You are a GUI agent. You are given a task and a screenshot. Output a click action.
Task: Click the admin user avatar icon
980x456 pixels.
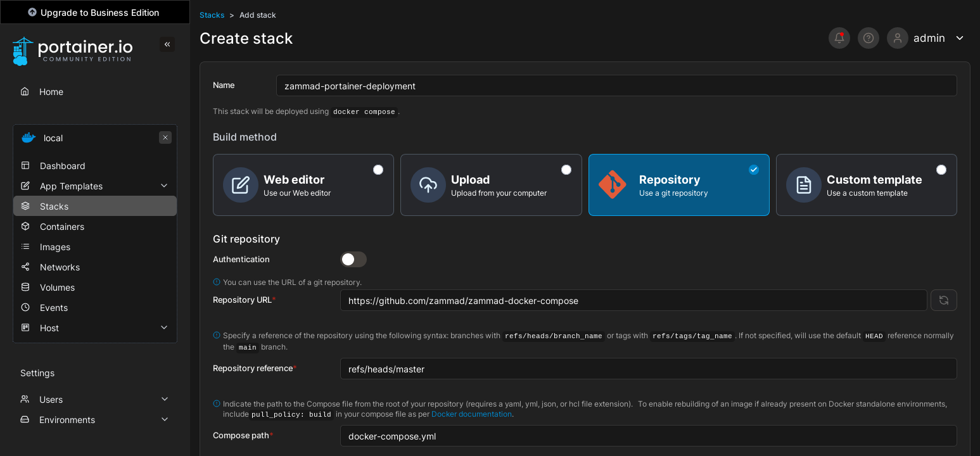(x=898, y=38)
